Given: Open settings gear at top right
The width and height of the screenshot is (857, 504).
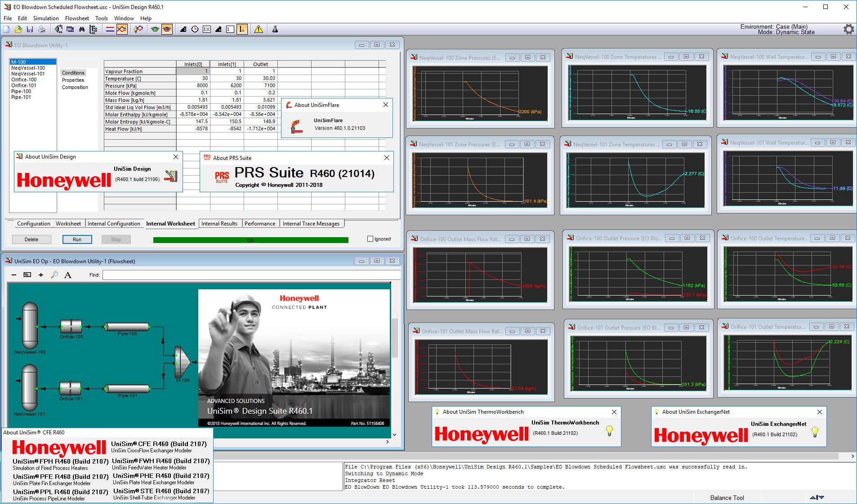Looking at the screenshot, I should point(848,29).
